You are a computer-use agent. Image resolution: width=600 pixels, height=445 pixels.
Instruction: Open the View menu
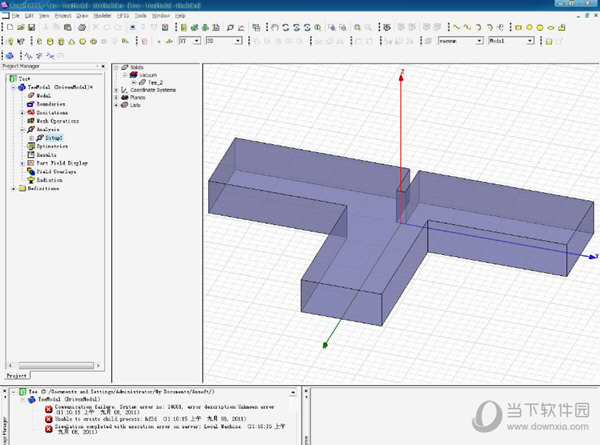point(44,16)
